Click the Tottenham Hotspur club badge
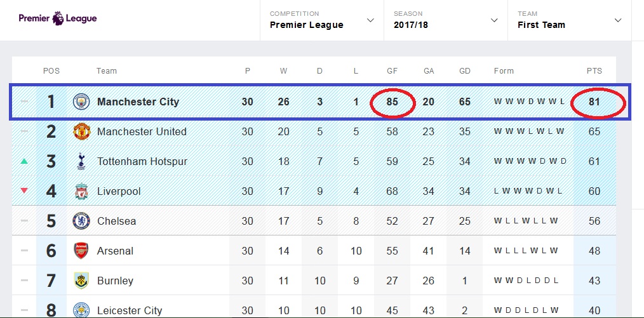The image size is (644, 318). [x=81, y=161]
